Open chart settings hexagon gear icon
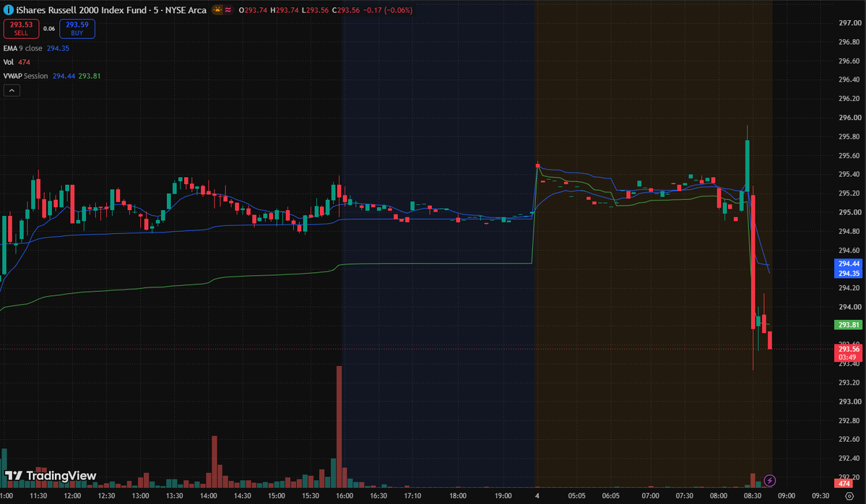Viewport: 866px width, 504px height. [850, 496]
